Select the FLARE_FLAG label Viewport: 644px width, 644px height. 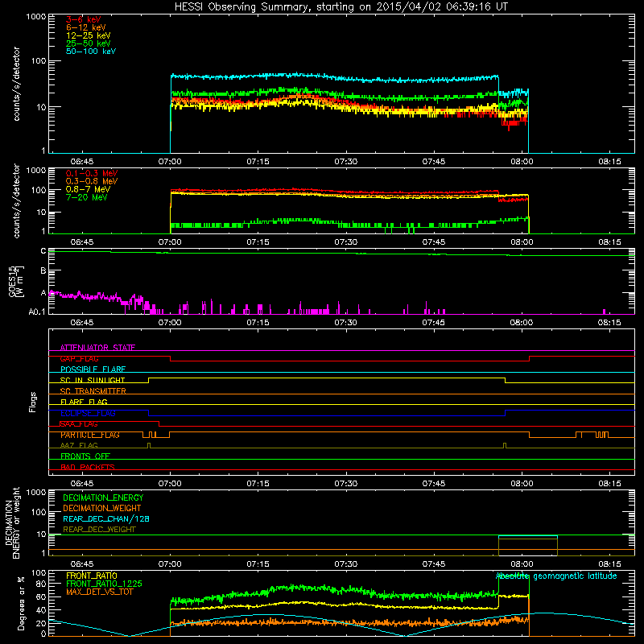pyautogui.click(x=84, y=402)
